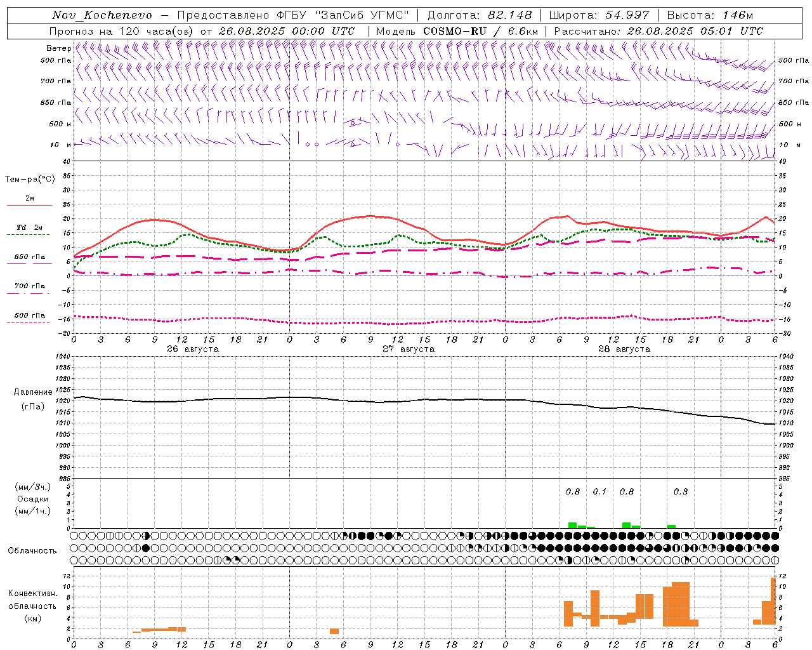Click the 28 августа date label
Viewport: 812px width, 650px height.
[624, 349]
